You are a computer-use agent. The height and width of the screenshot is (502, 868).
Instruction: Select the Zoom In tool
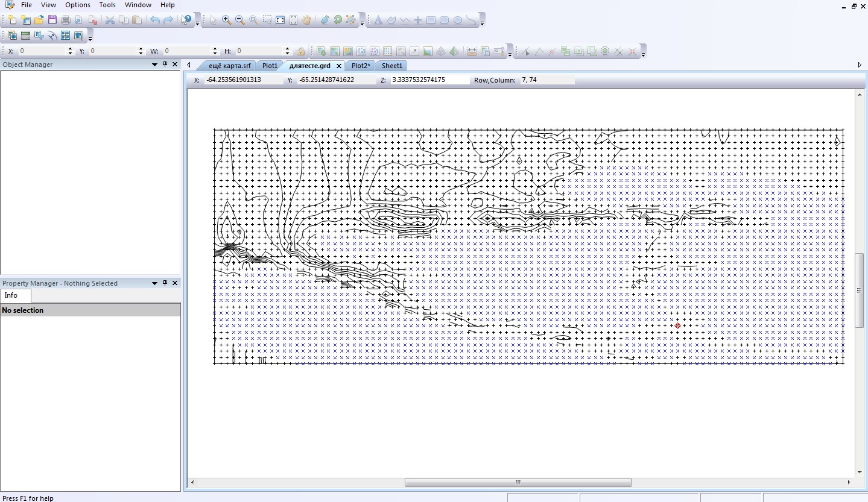[x=226, y=20]
